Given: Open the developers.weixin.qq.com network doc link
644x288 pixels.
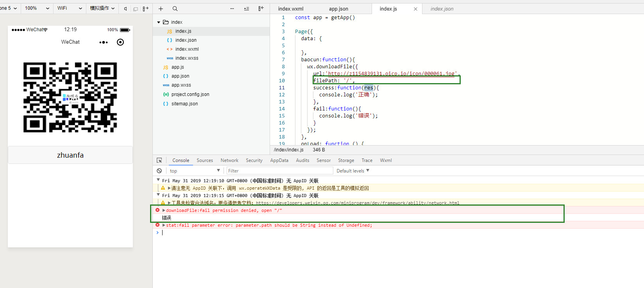Looking at the screenshot, I should click(358, 203).
